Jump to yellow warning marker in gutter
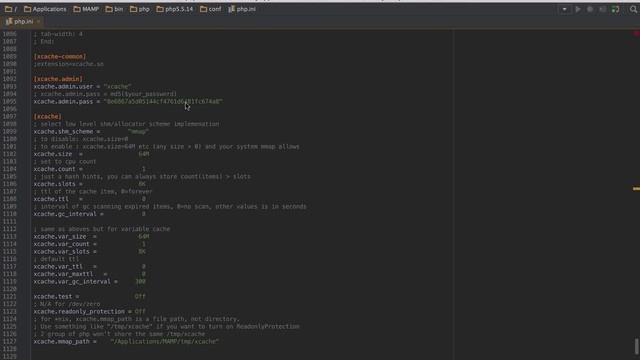Viewport: 640px width, 360px height. pos(636,189)
